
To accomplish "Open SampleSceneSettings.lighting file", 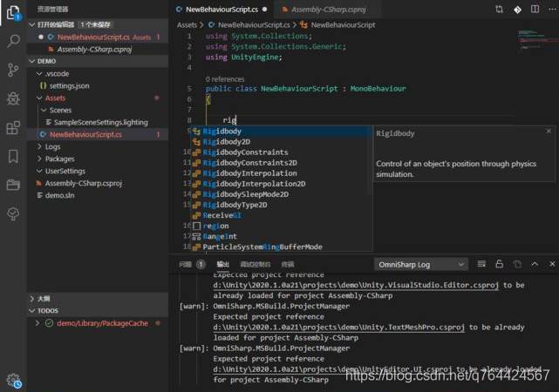I will (98, 122).
